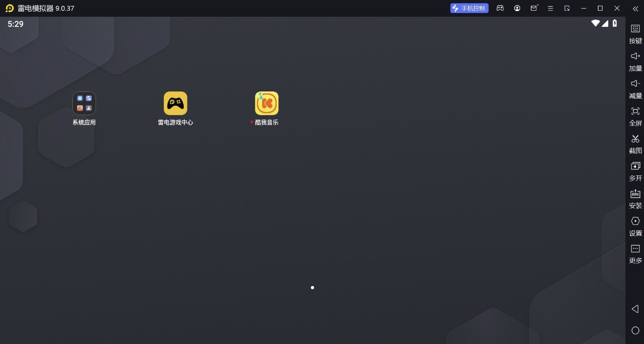Click 安装 to install an APK
The width and height of the screenshot is (644, 344).
click(635, 199)
